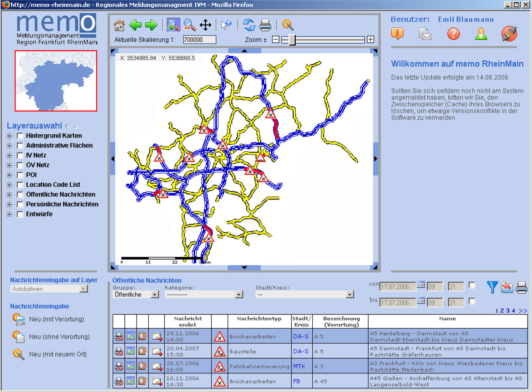Click the logout plug icon
Image resolution: width=532 pixels, height=392 pixels.
(509, 34)
